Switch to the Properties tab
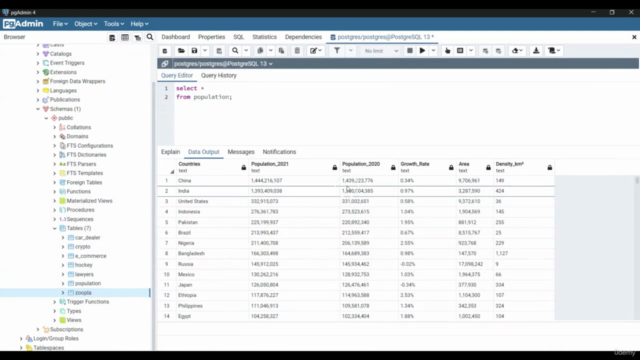This screenshot has height=360, width=640. 211,37
